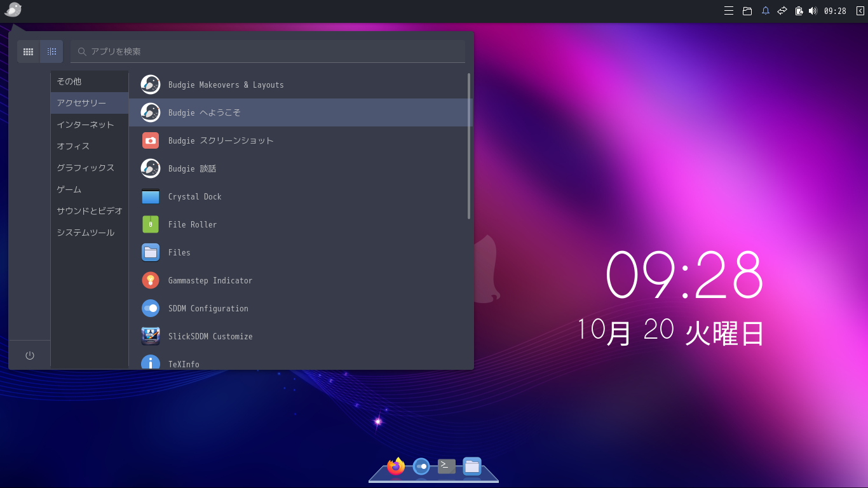
Task: Open the notifications bell icon
Action: click(766, 11)
